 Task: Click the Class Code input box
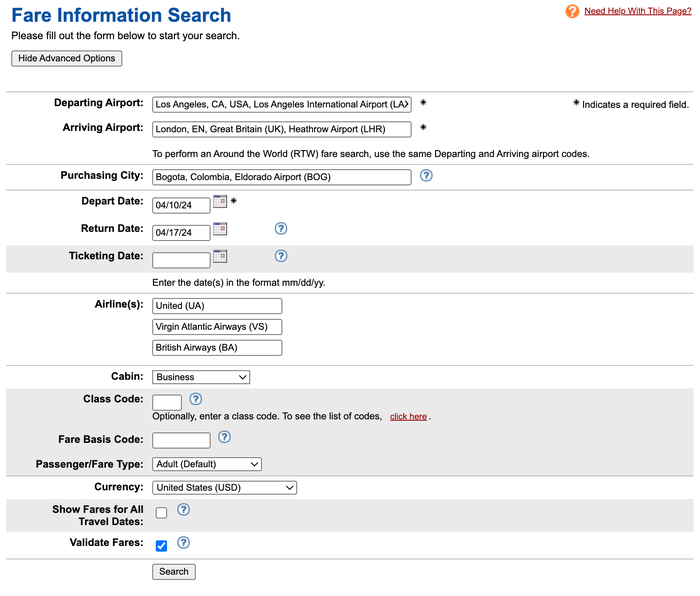click(167, 402)
